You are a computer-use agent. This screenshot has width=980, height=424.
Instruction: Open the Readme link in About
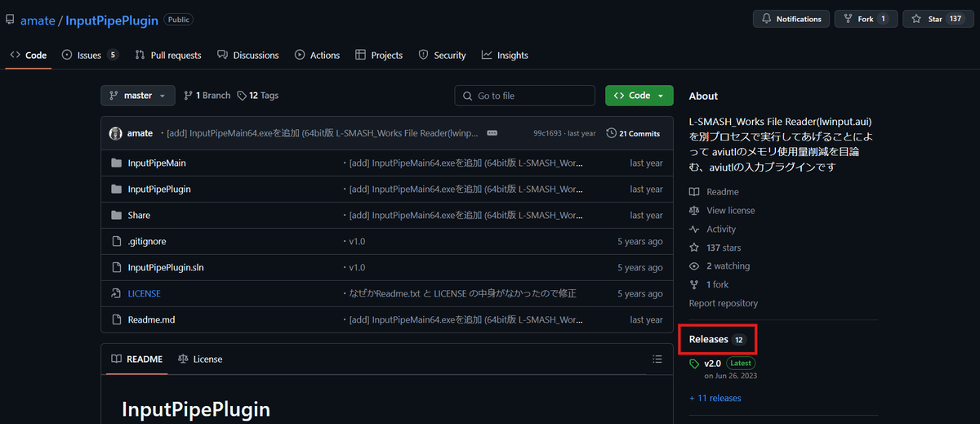723,192
